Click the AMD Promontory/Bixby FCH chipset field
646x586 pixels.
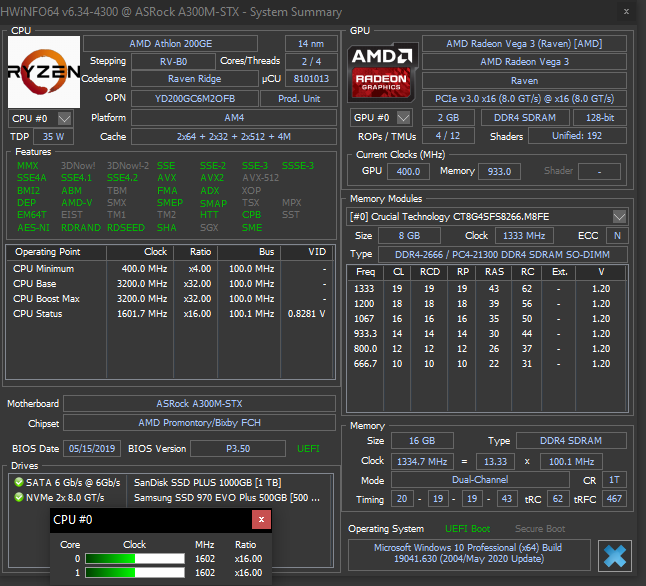coord(199,423)
